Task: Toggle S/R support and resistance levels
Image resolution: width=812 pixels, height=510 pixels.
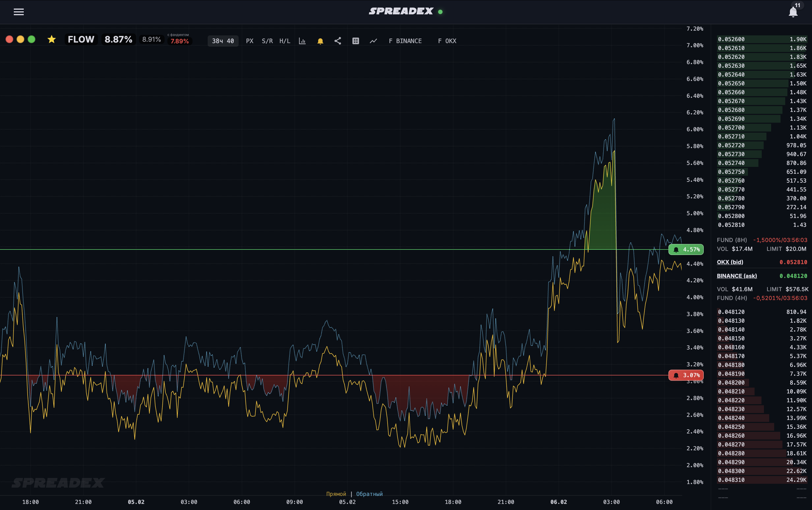Action: point(267,41)
